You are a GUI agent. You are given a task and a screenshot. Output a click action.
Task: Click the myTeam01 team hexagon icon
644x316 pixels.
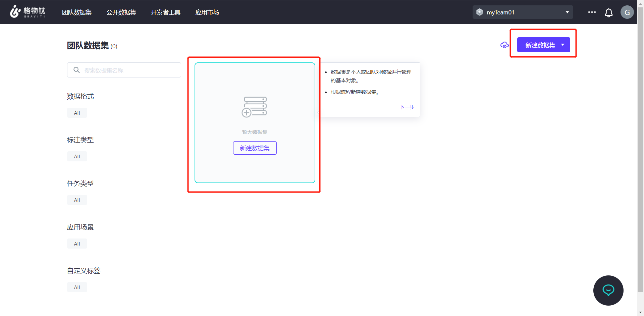[480, 12]
